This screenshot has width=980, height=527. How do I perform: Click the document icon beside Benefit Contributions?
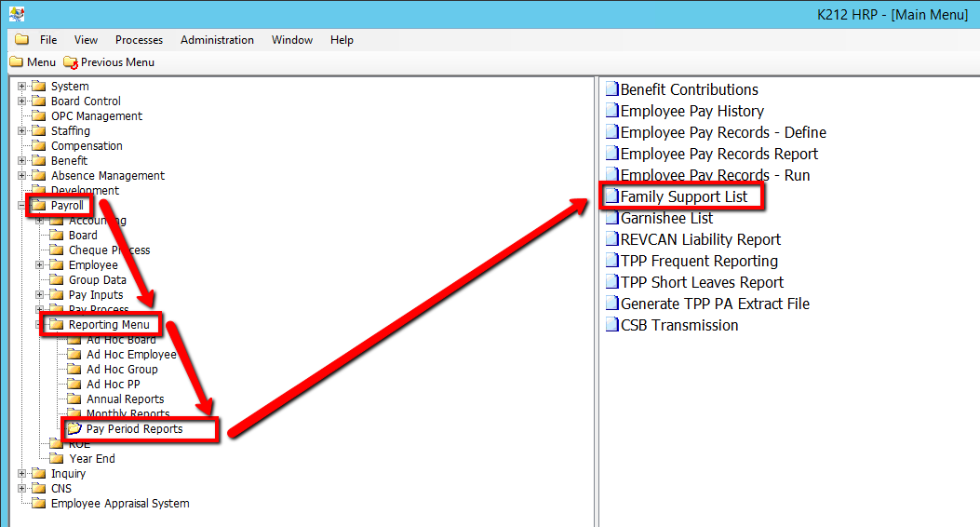(611, 89)
